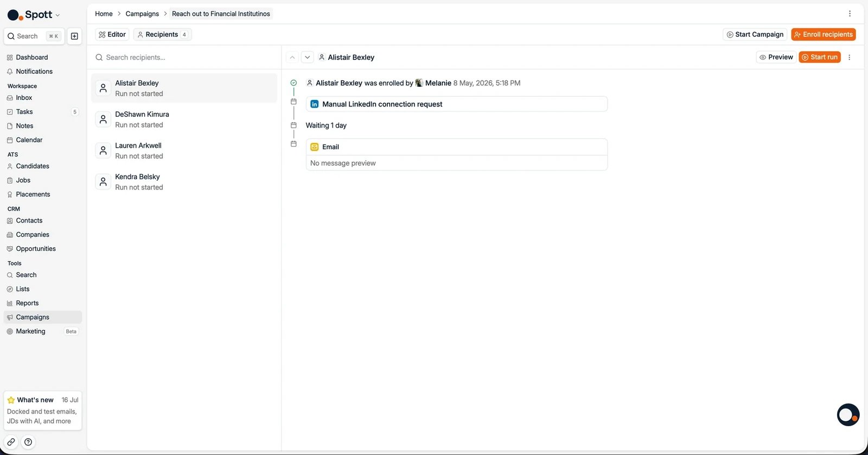Open Manual LinkedIn connection request step
The image size is (868, 455).
click(456, 104)
